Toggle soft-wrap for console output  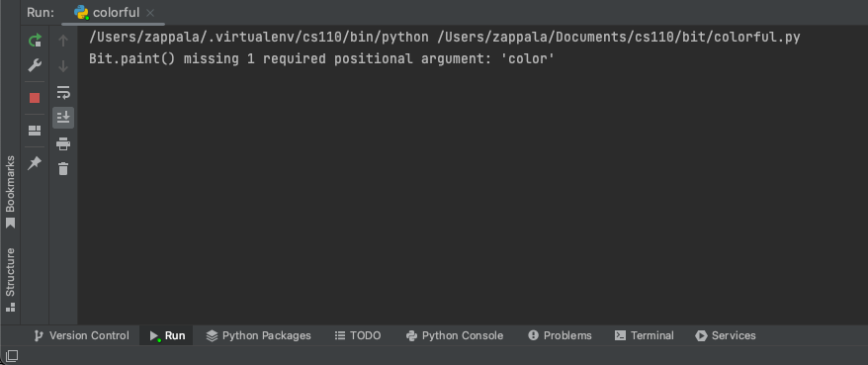click(x=63, y=92)
